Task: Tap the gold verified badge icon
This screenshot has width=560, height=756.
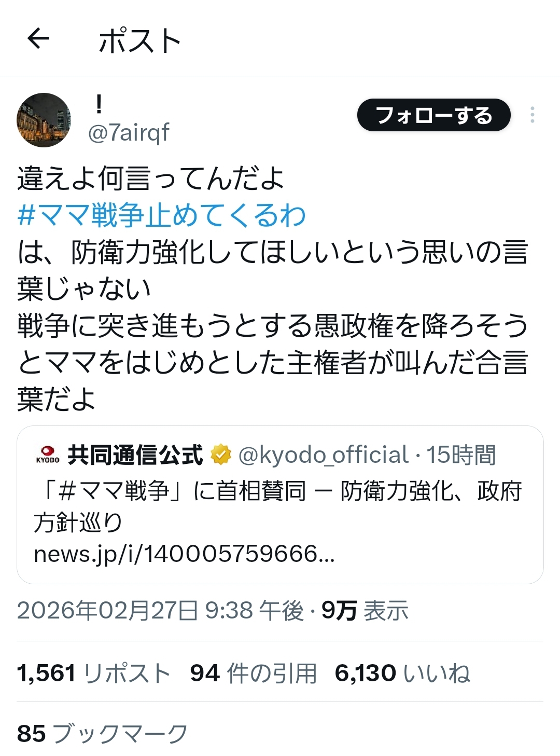Action: 221,455
